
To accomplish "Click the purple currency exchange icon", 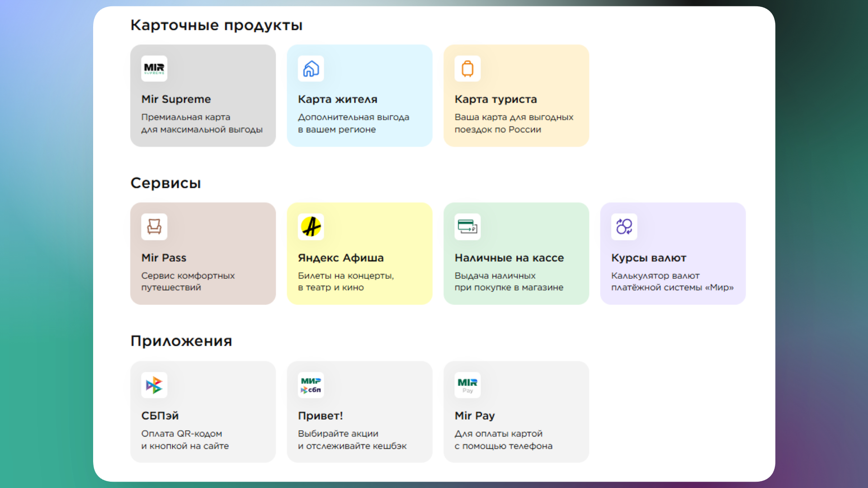I will (624, 227).
